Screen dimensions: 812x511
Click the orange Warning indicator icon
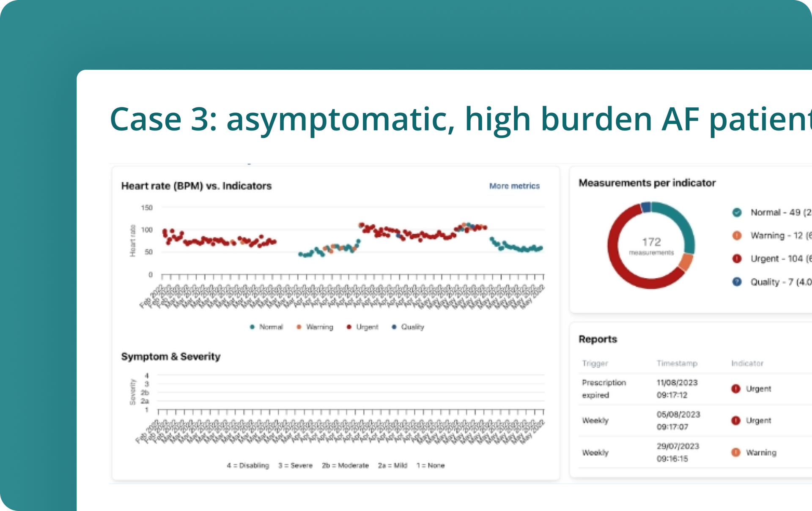click(x=737, y=235)
